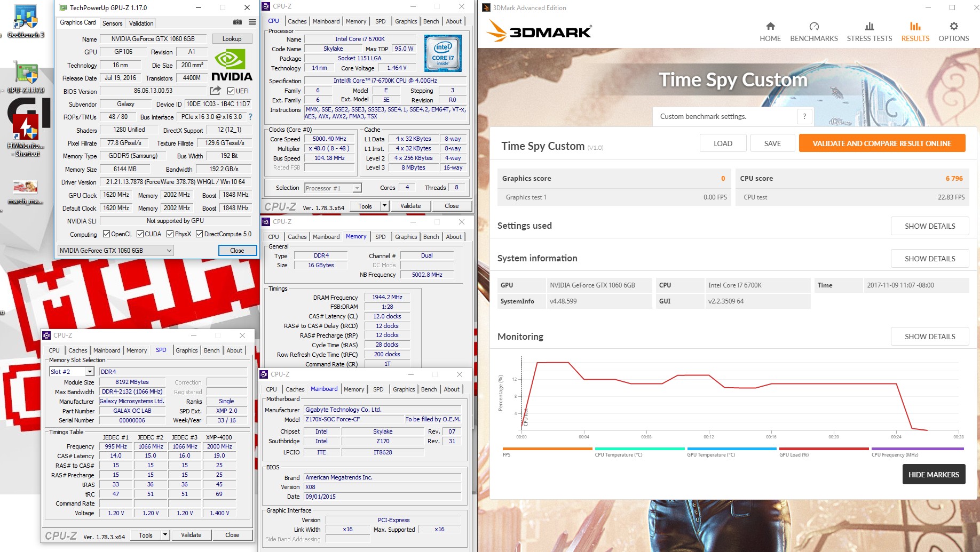Screen dimensions: 980x552
Task: Click the Graphics test 1 result row
Action: point(614,197)
